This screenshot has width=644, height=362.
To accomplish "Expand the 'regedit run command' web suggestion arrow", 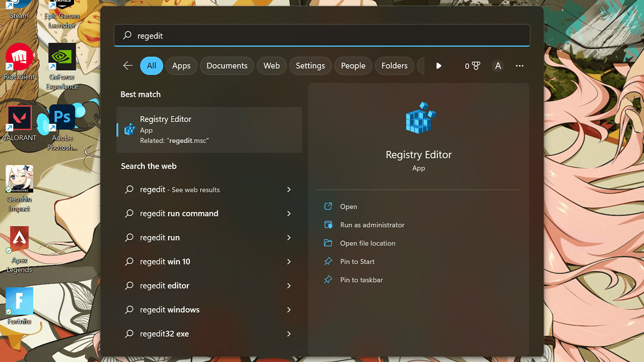I will [289, 213].
